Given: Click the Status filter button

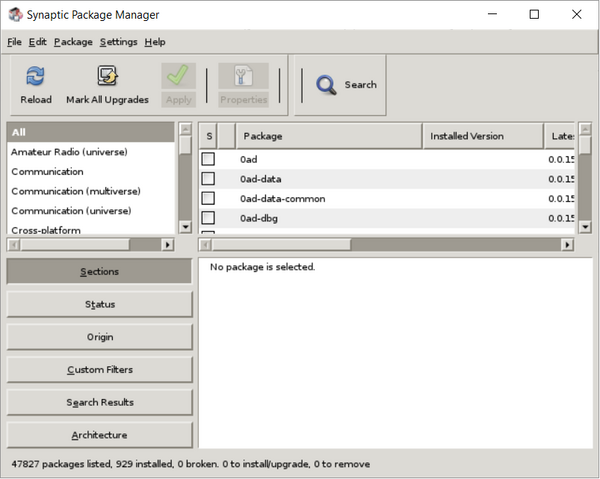Looking at the screenshot, I should click(x=99, y=304).
